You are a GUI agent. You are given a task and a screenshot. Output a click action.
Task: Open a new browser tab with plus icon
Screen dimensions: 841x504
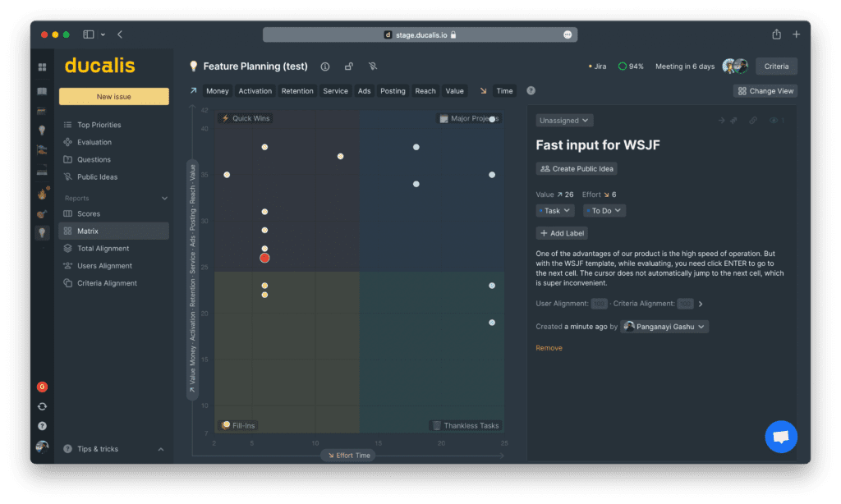click(797, 34)
